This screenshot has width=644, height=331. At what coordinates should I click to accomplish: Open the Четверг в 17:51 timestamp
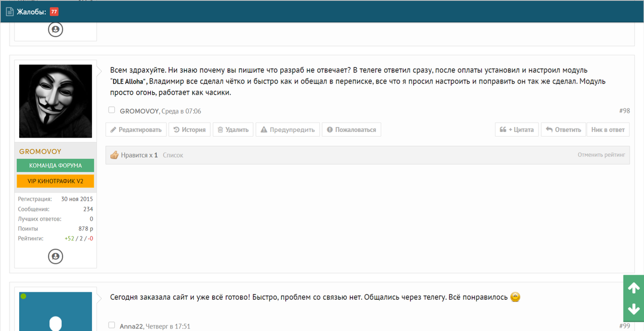tap(168, 326)
